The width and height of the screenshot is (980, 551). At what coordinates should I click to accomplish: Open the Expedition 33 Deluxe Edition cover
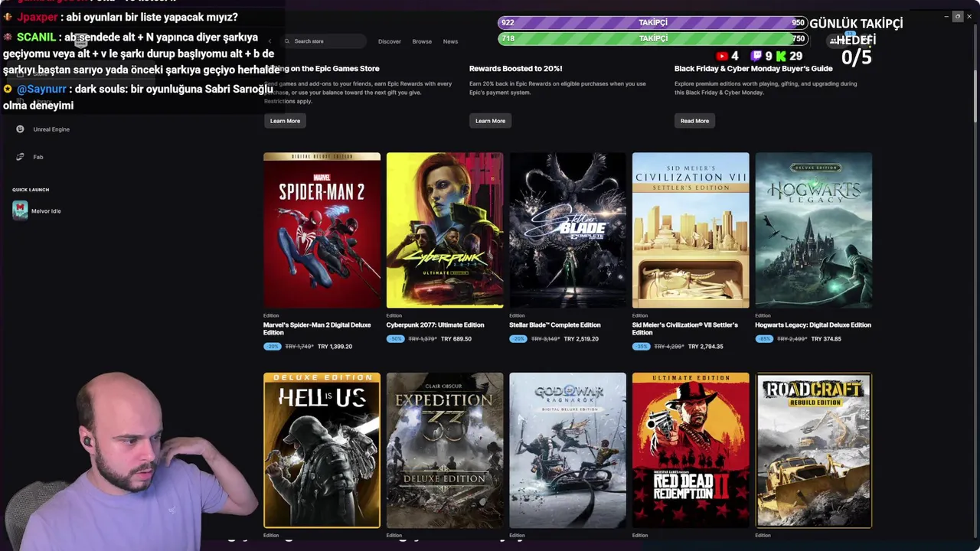pos(445,451)
